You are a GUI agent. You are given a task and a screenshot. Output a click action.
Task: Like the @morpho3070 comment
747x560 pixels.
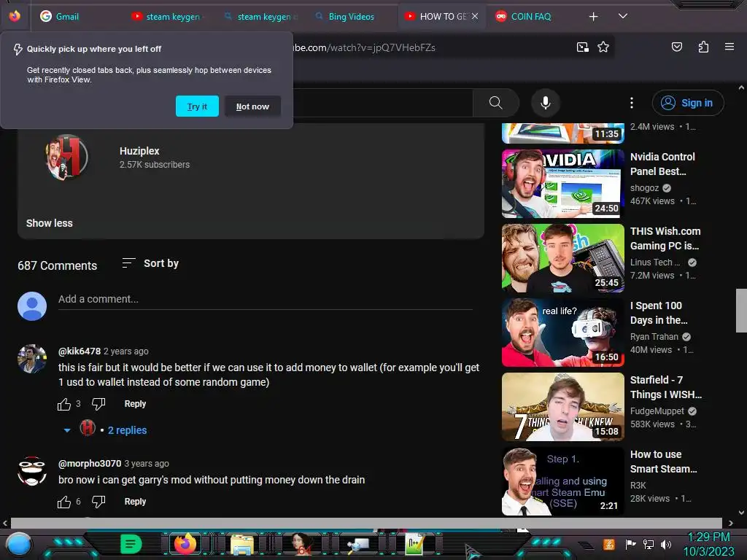pyautogui.click(x=64, y=502)
